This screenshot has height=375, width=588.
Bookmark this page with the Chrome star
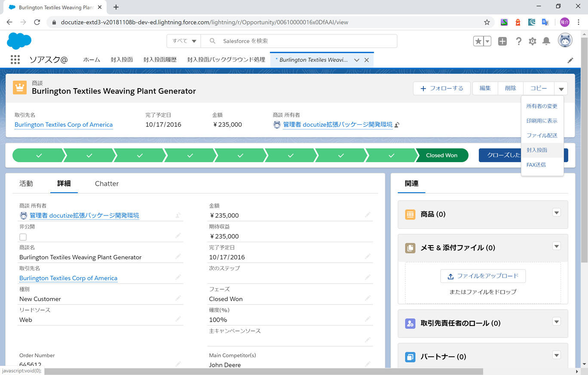[487, 22]
